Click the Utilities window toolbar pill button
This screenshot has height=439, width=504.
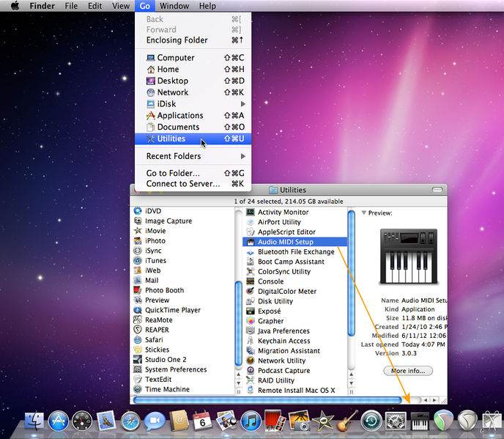tap(437, 190)
